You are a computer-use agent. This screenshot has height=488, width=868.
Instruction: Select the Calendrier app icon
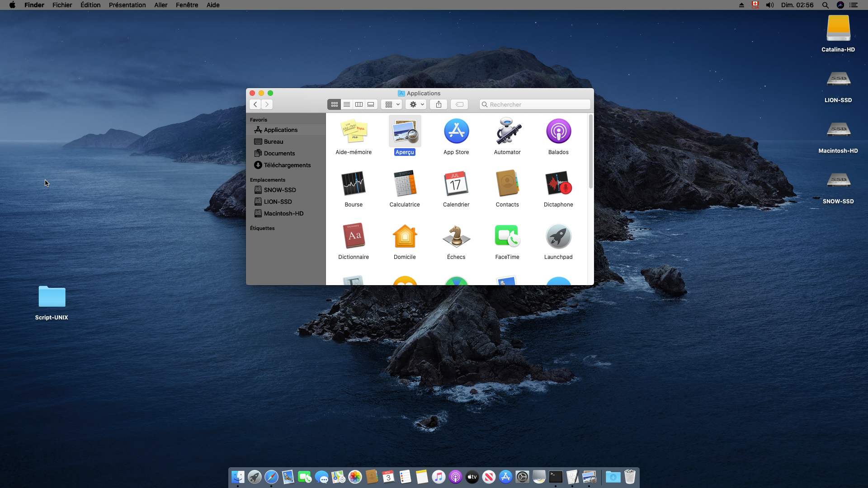click(456, 183)
